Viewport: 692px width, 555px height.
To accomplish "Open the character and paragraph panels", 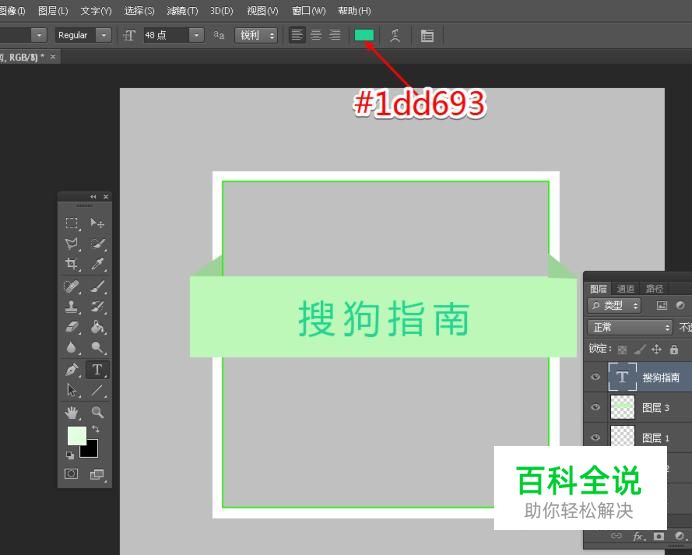I will (x=427, y=35).
